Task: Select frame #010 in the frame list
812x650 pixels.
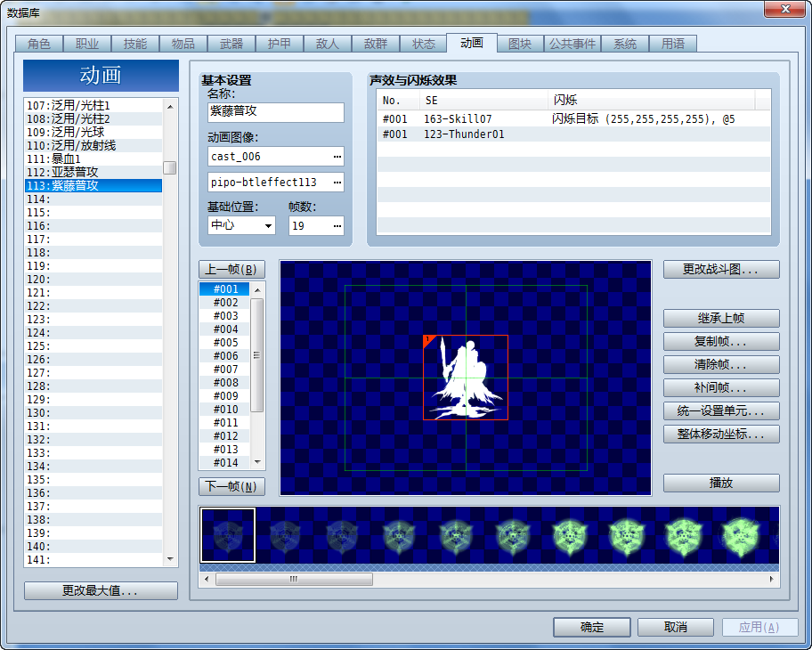Action: (x=224, y=410)
